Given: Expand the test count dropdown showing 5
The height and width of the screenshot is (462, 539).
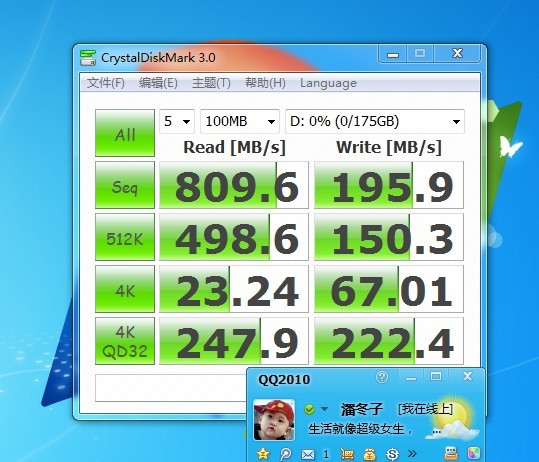Looking at the screenshot, I should [x=177, y=121].
